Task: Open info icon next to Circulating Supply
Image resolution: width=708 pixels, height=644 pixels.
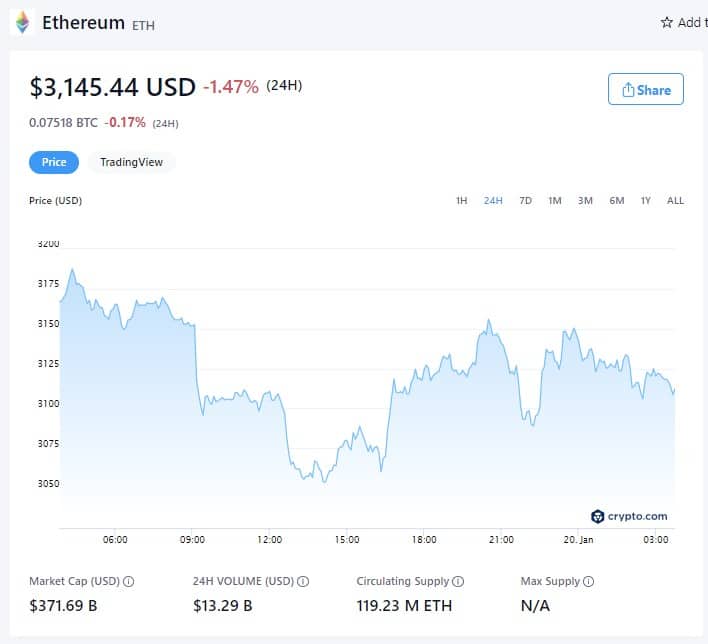Action: point(458,581)
